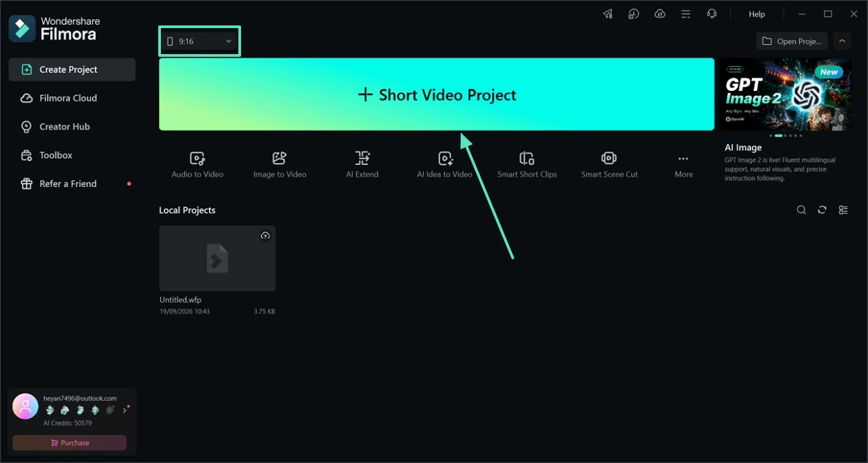Click the heyan7496@outlook.com account email
The width and height of the screenshot is (868, 463).
79,398
